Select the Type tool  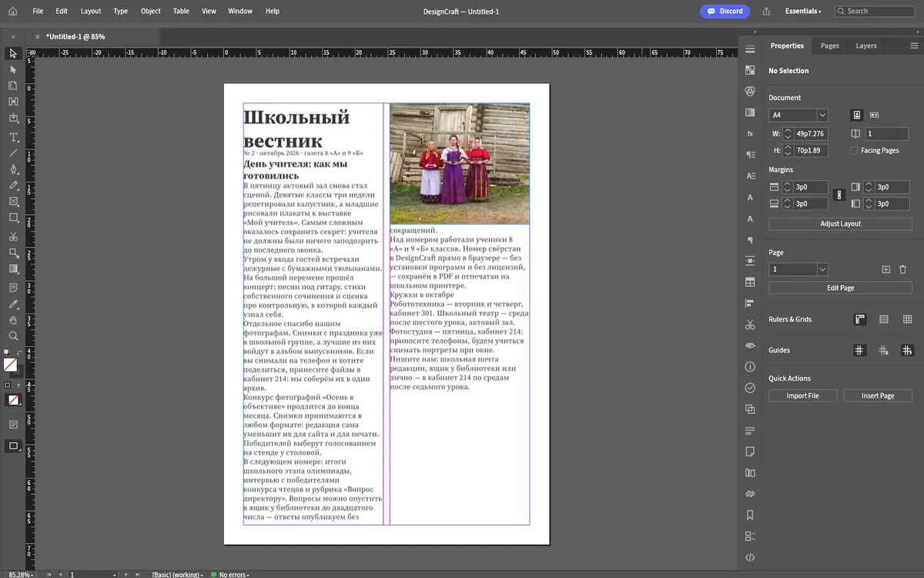[13, 136]
